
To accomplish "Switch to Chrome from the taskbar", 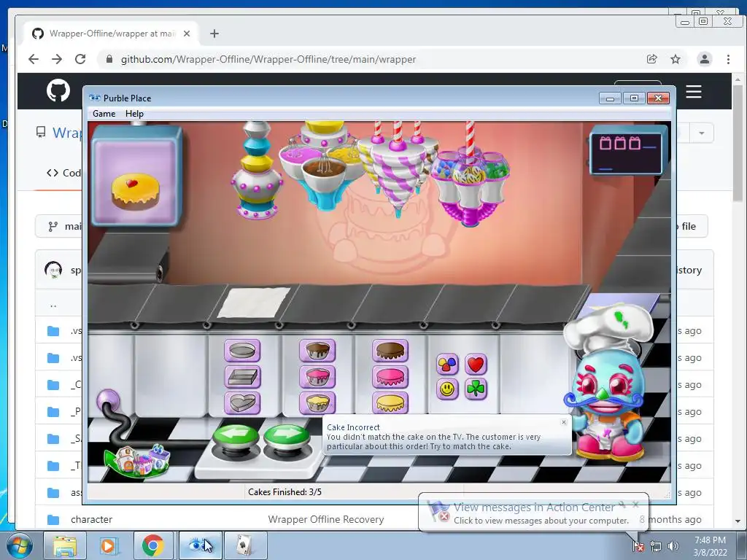I will pos(153,545).
